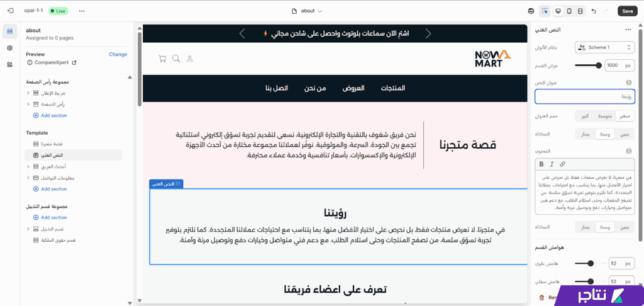
Task: Apply bold formatting in content editor
Action: pyautogui.click(x=541, y=164)
